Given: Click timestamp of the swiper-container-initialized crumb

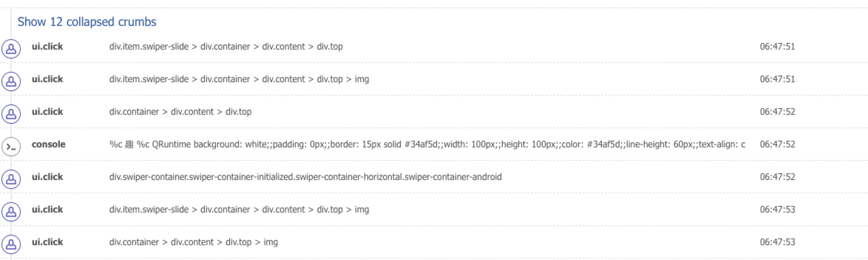Looking at the screenshot, I should (777, 177).
